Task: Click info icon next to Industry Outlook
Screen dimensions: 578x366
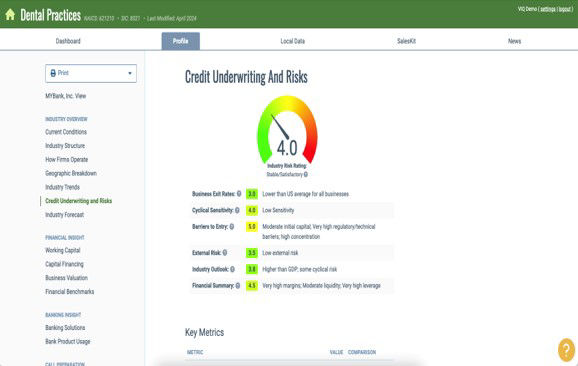Action: click(x=232, y=269)
